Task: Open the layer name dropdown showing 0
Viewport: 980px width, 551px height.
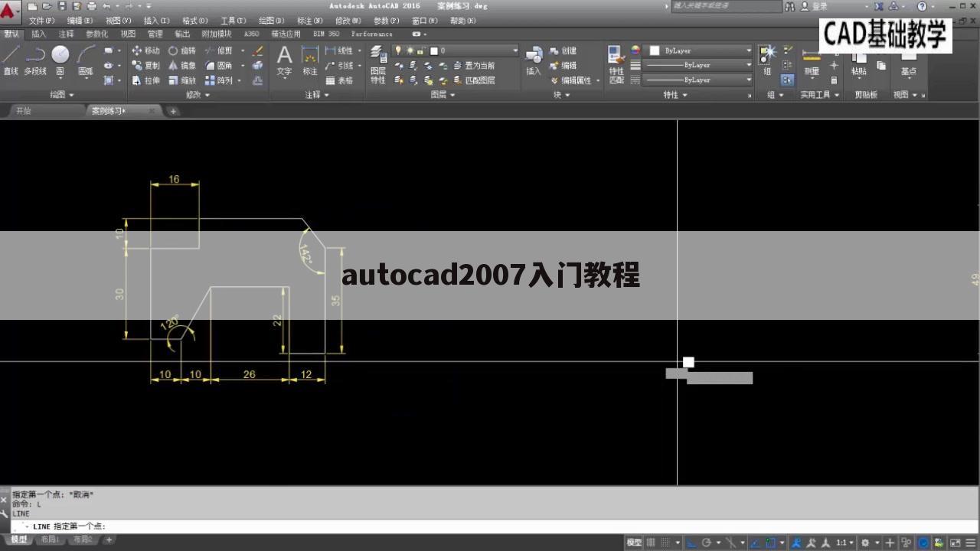Action: pyautogui.click(x=456, y=51)
